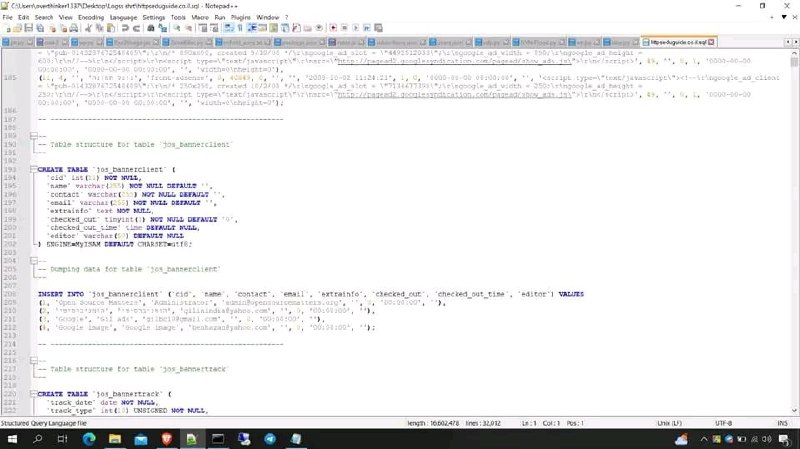Open the Plugins menu
The image size is (800, 449).
click(240, 17)
